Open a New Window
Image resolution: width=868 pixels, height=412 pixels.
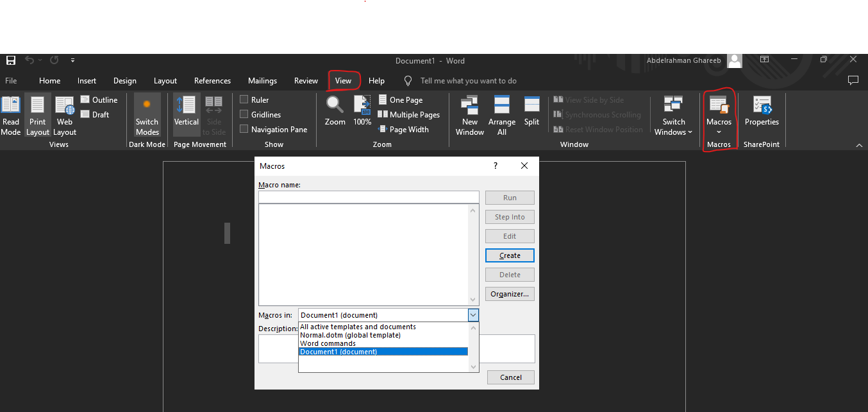[x=470, y=105]
